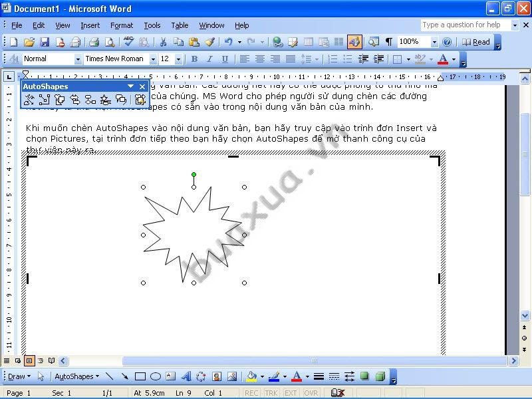Image resolution: width=532 pixels, height=399 pixels.
Task: Cut selection with the scissors icon
Action: coord(163,42)
